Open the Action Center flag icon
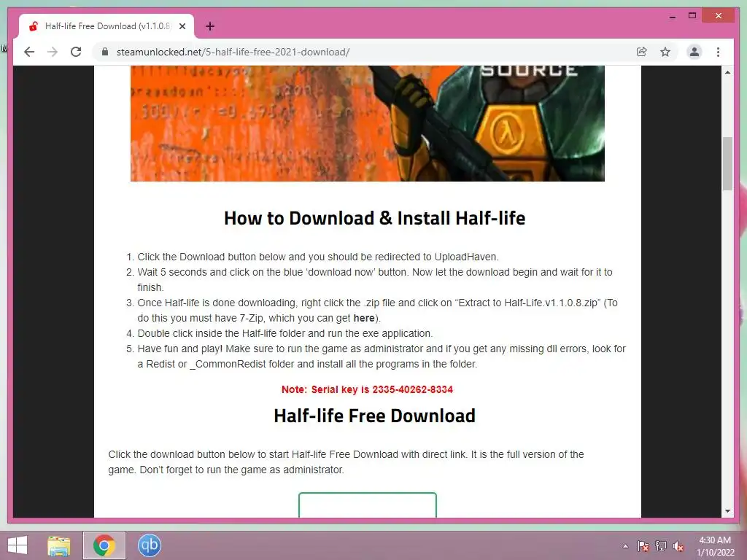The height and width of the screenshot is (560, 747). pos(643,546)
